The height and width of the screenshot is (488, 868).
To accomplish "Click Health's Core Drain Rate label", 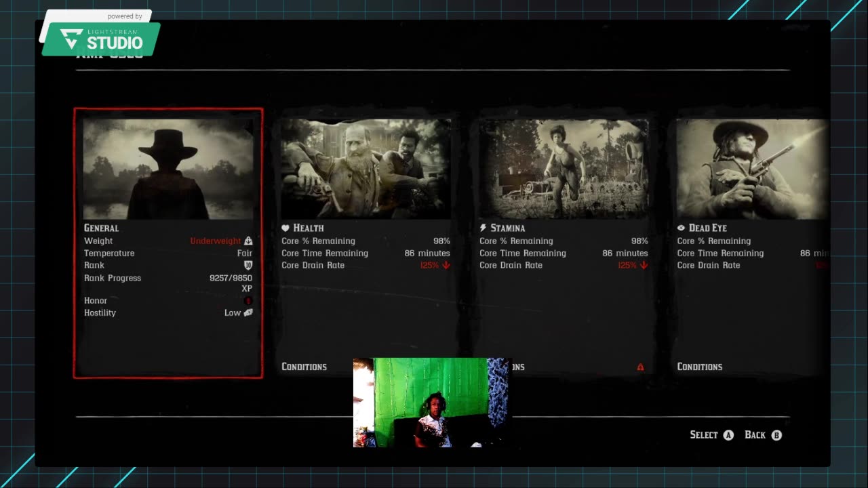I will click(313, 265).
